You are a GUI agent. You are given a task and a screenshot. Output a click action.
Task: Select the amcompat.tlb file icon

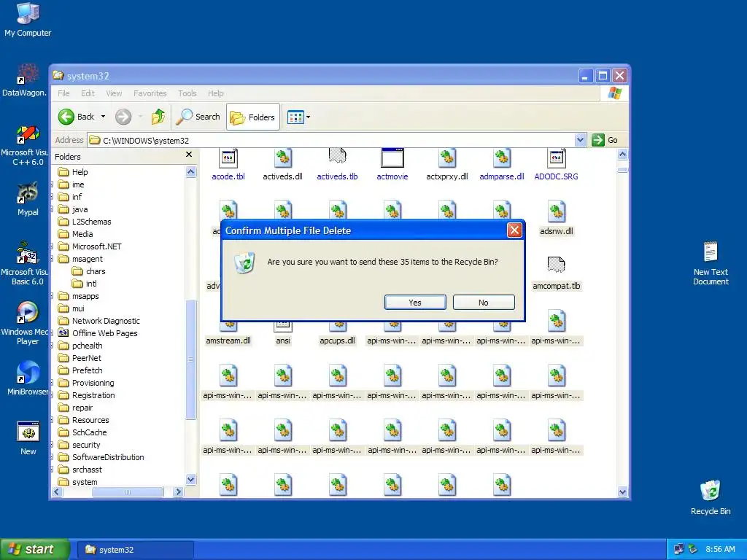[x=557, y=265]
